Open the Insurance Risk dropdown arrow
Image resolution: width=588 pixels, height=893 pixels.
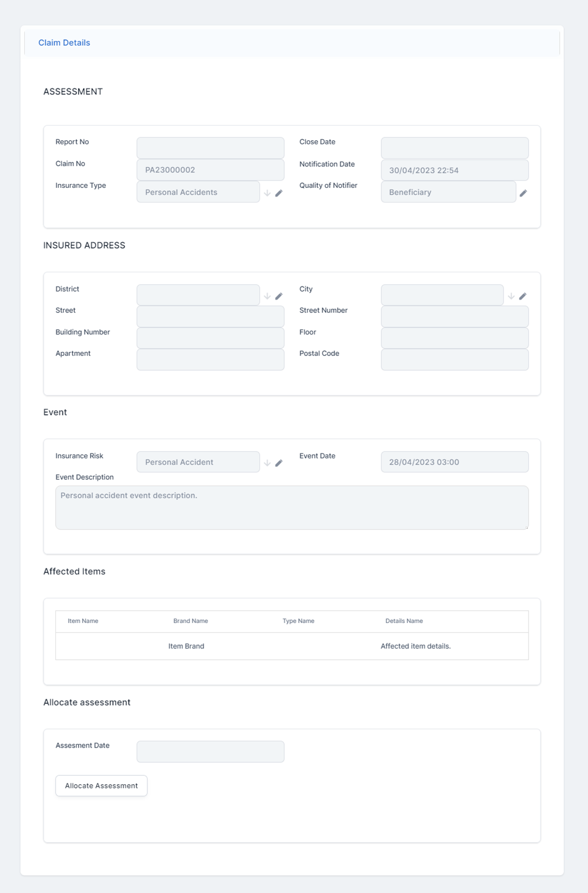(x=267, y=463)
